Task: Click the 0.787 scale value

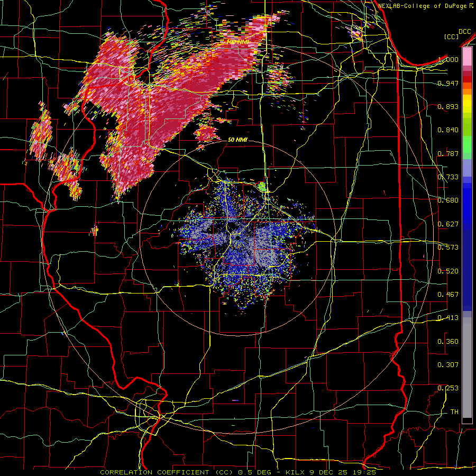Action: pos(448,153)
